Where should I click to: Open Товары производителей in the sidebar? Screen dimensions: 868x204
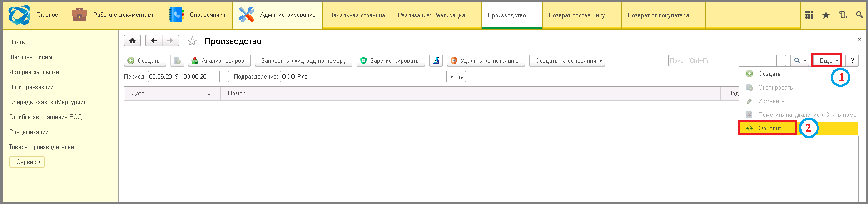pos(41,147)
